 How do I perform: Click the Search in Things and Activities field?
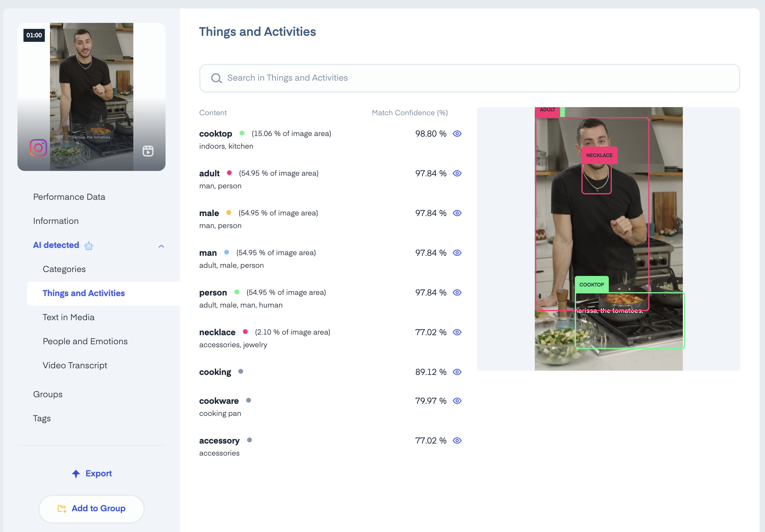(x=469, y=78)
